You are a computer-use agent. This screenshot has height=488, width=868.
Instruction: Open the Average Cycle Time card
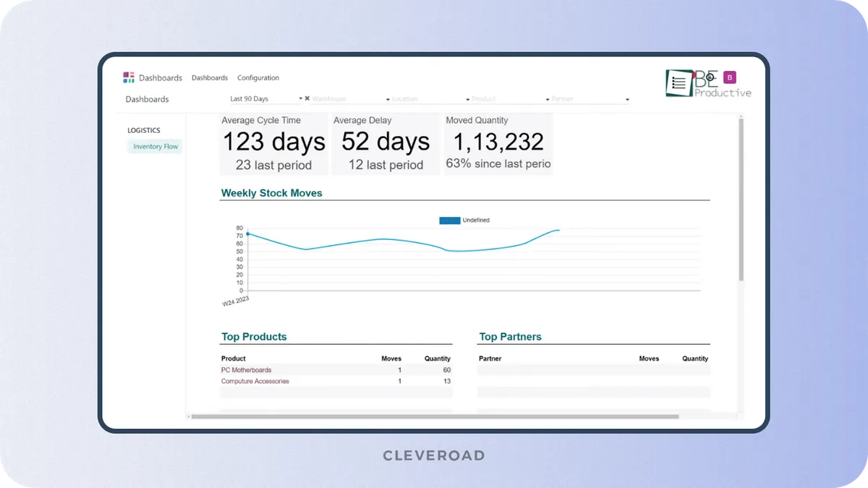coord(274,144)
